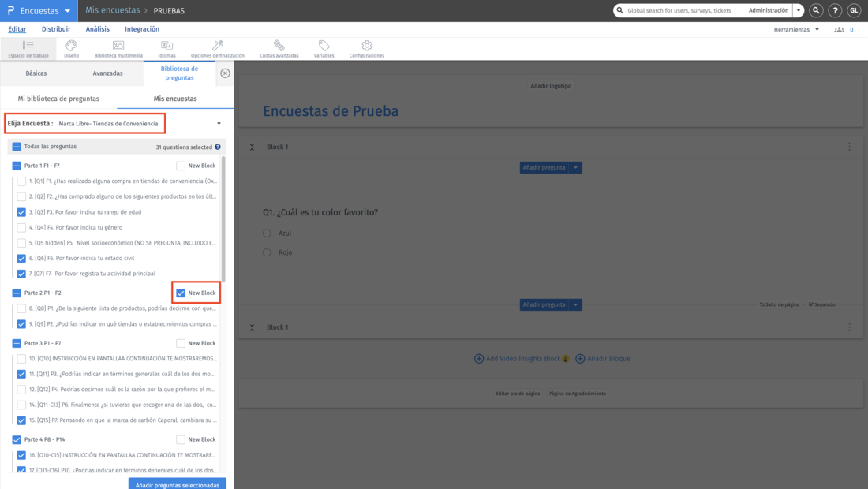This screenshot has width=868, height=489.
Task: Switch to the Distribuir tab
Action: coord(56,29)
